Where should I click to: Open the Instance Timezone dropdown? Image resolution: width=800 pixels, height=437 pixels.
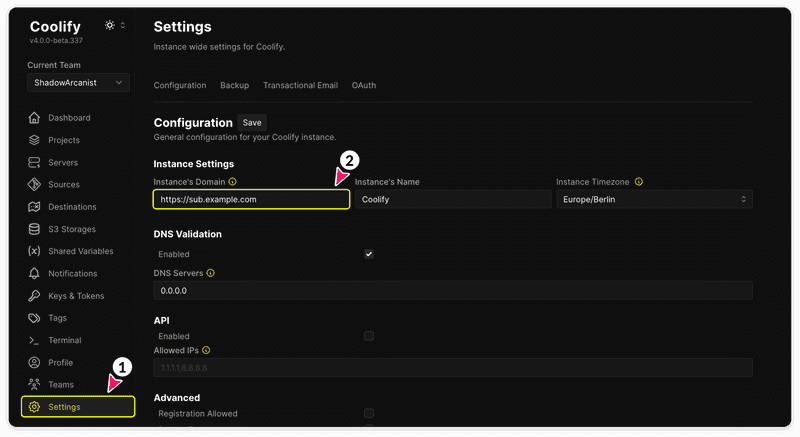(654, 200)
